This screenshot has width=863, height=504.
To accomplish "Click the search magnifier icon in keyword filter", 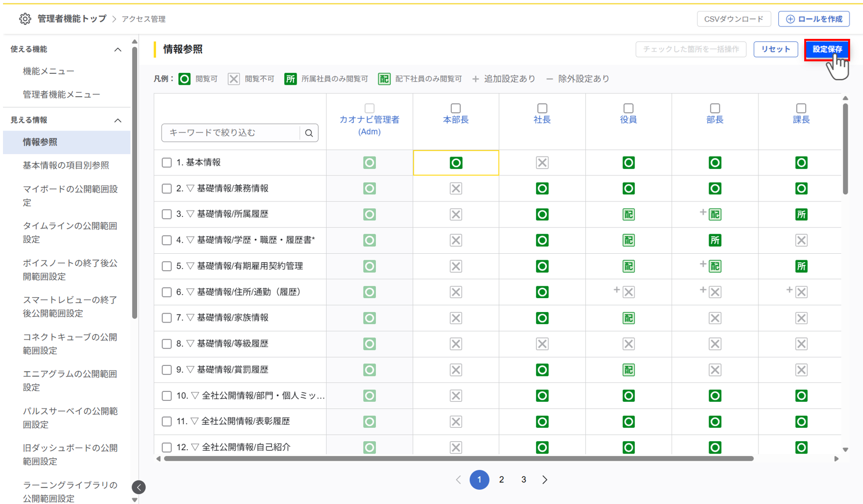I will pyautogui.click(x=309, y=133).
